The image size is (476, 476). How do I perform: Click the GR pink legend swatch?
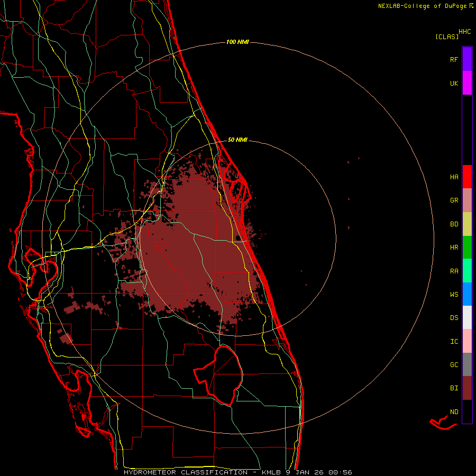click(x=467, y=200)
